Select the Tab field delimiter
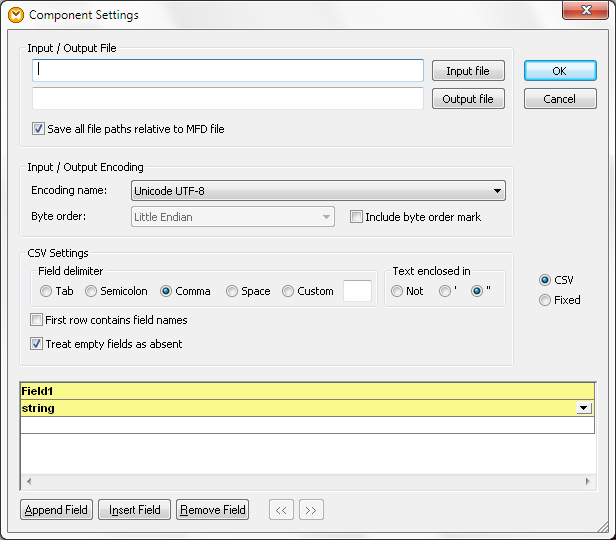Image resolution: width=616 pixels, height=540 pixels. pos(46,292)
